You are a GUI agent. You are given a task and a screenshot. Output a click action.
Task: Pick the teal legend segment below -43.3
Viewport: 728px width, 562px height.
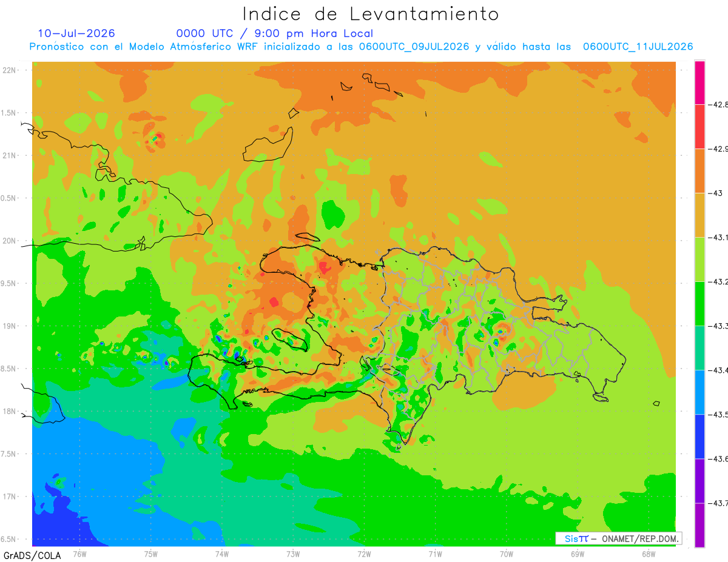point(699,347)
